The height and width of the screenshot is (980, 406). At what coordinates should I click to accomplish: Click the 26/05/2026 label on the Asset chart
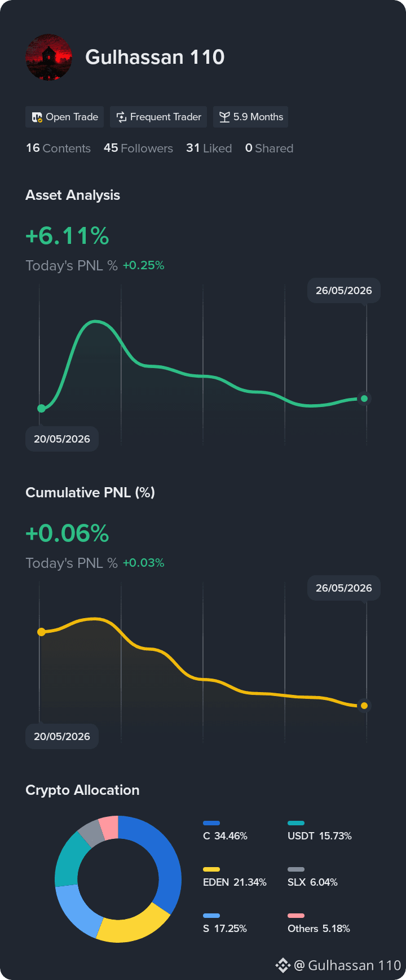(344, 291)
